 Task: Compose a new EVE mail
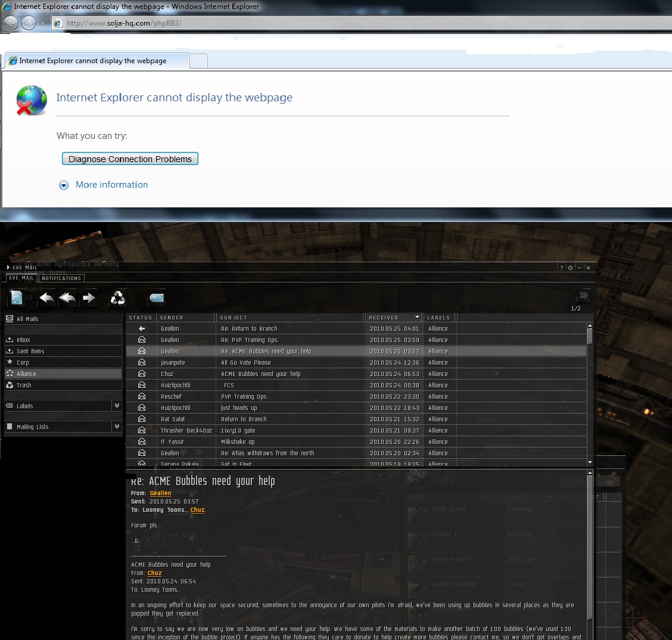click(x=16, y=297)
